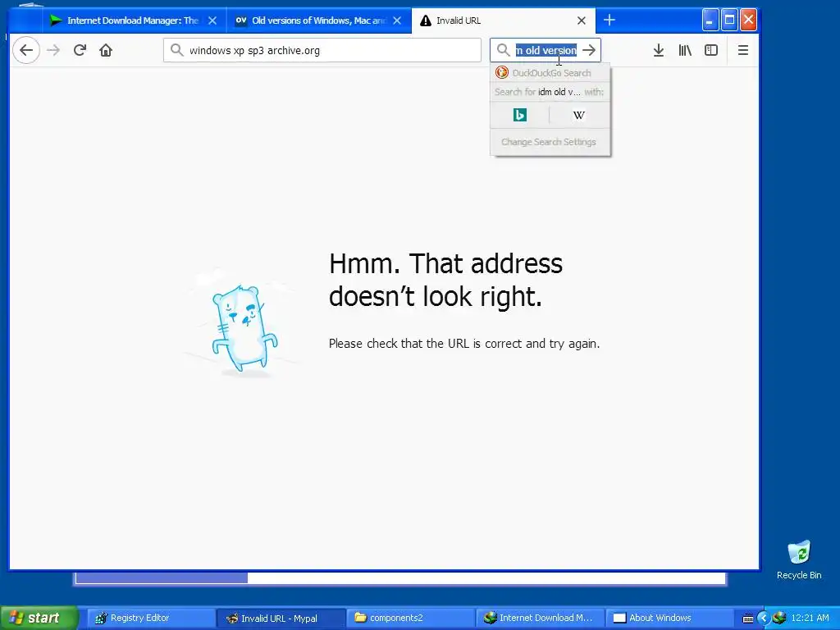Image resolution: width=840 pixels, height=630 pixels.
Task: Close the Mypal browser window
Action: pos(748,21)
